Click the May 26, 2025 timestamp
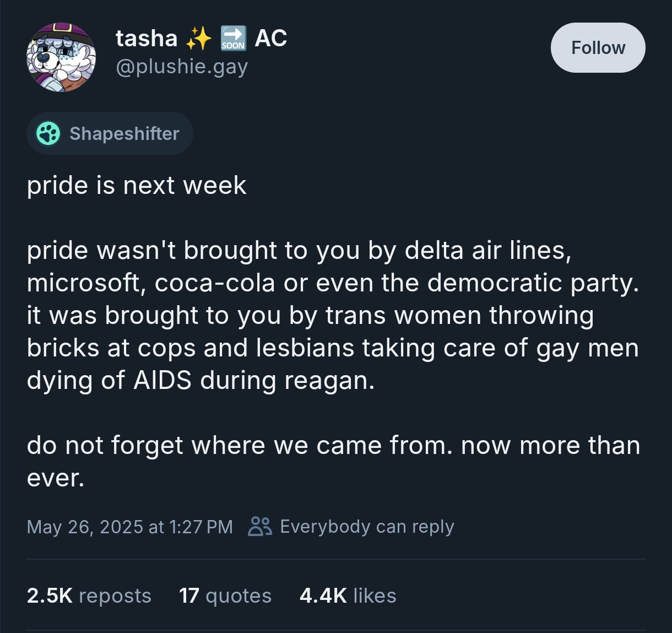Screen dimensions: 672x633 (130, 527)
